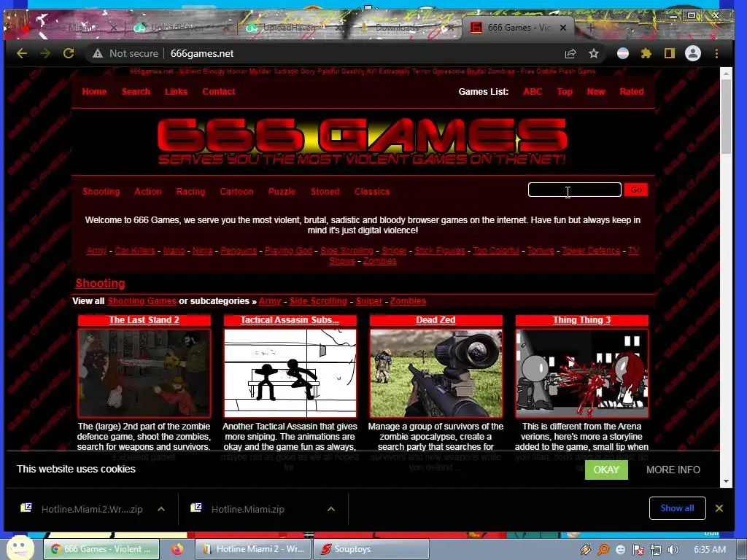Click the red security flag tray icon

click(x=638, y=550)
